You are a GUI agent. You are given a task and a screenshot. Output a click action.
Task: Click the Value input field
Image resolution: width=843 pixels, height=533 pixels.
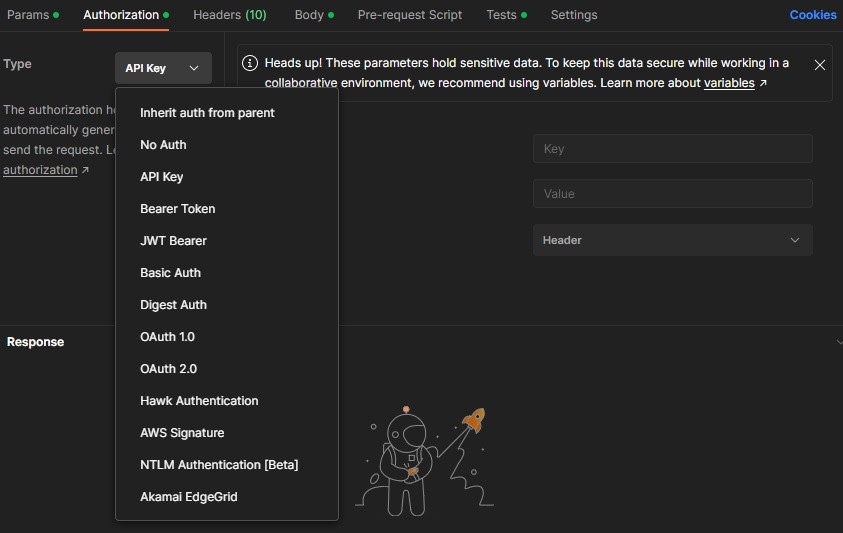point(672,194)
